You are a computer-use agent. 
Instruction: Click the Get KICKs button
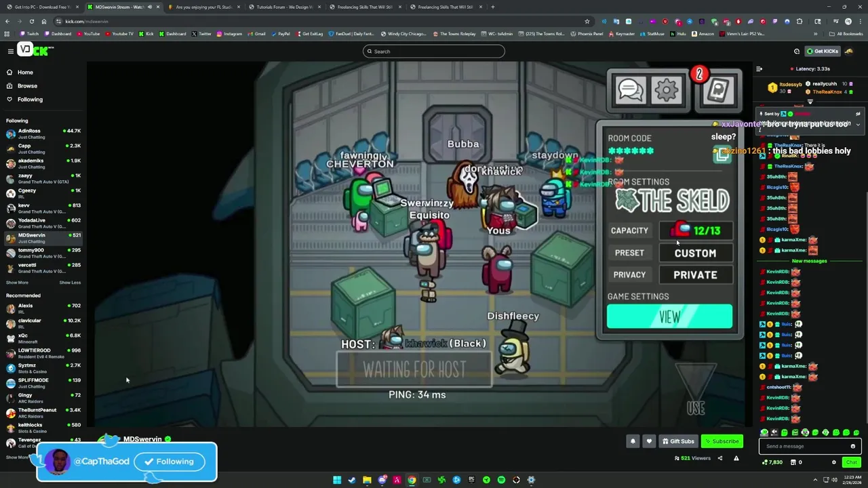823,51
